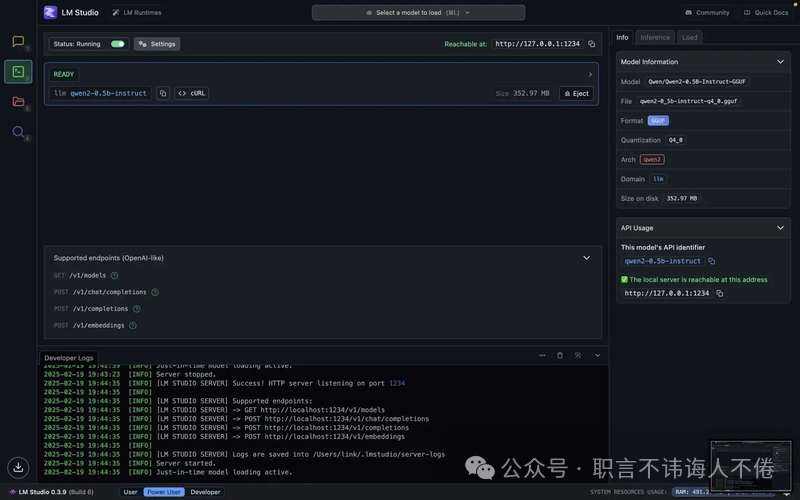Copy the qwen2-0.5b-instruct model identifier in the READY card
Screen dimensions: 800x500
[163, 93]
